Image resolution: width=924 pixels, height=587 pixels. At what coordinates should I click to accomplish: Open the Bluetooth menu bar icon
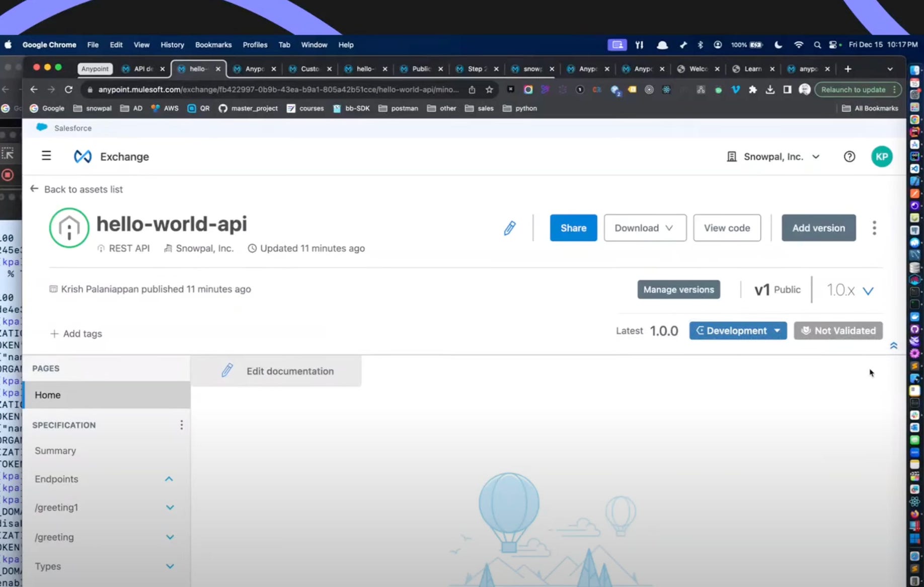700,45
